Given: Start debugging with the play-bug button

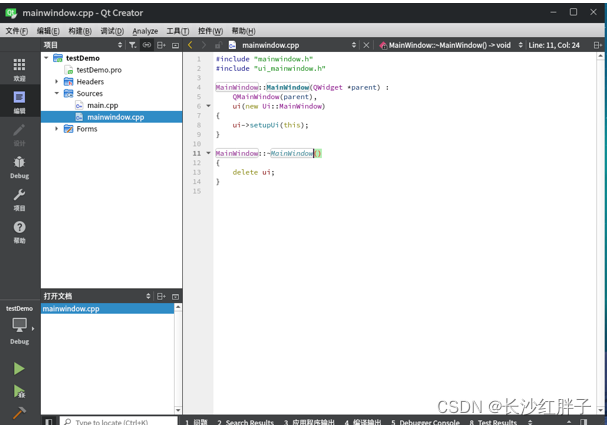Looking at the screenshot, I should (19, 391).
